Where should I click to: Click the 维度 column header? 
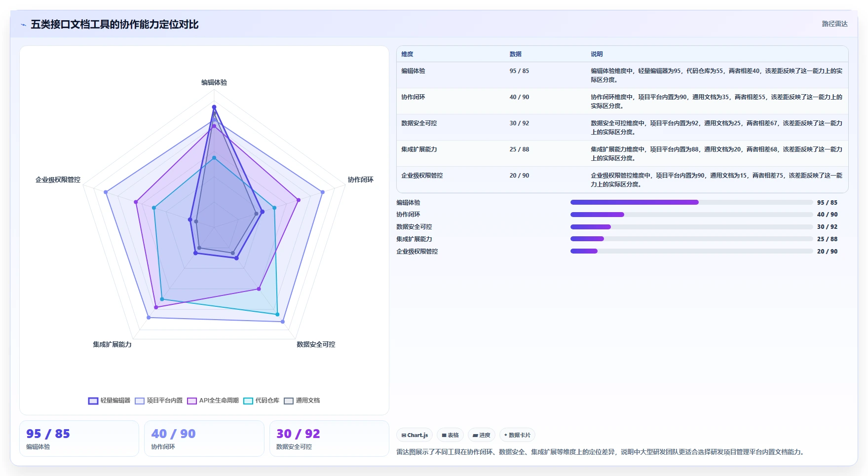click(407, 54)
